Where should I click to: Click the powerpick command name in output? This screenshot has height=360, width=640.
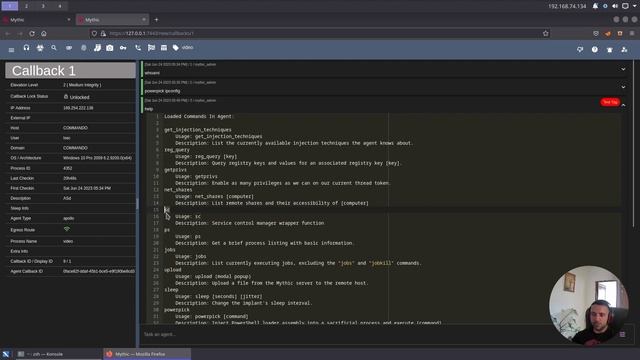[177, 310]
